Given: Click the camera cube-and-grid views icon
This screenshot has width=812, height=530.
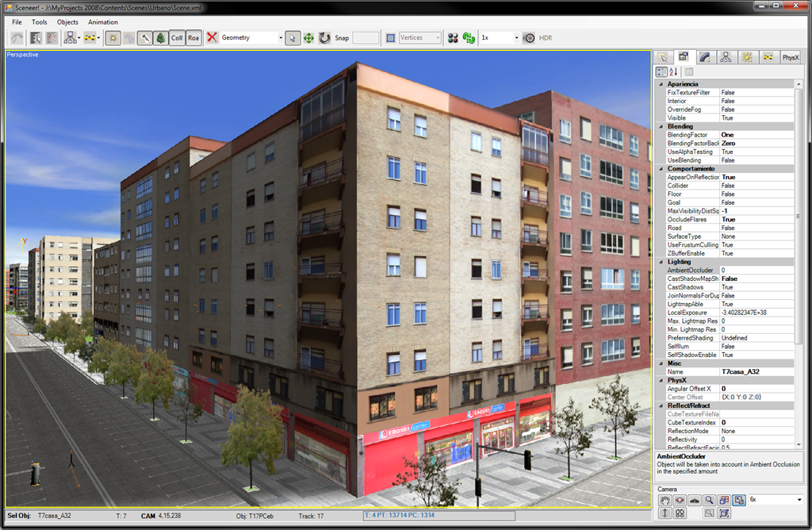Looking at the screenshot, I should click(x=724, y=500).
